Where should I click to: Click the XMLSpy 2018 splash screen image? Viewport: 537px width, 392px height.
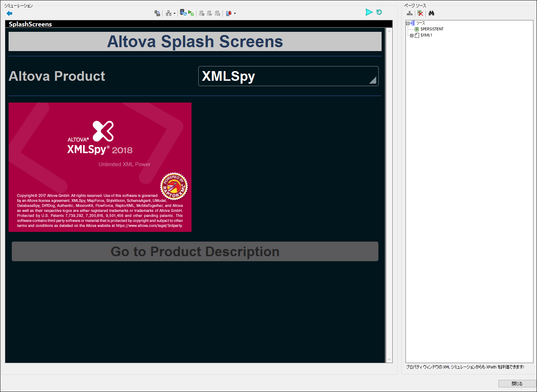pyautogui.click(x=100, y=167)
